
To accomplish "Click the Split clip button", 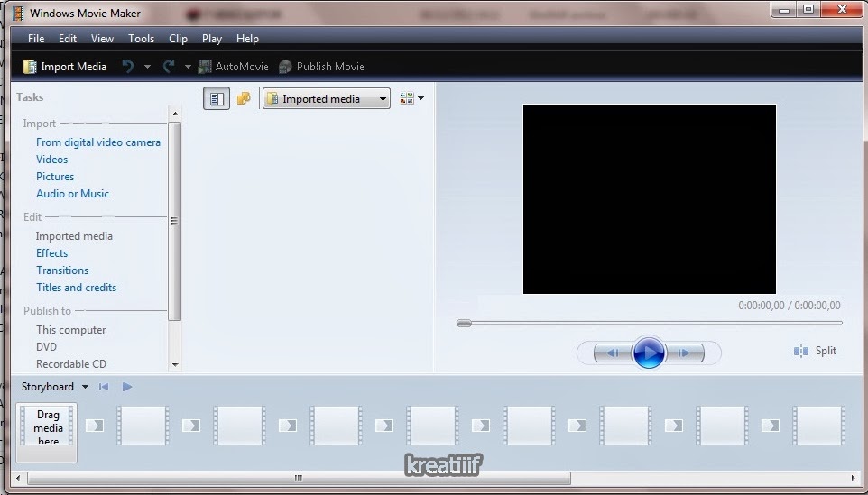I will (815, 351).
